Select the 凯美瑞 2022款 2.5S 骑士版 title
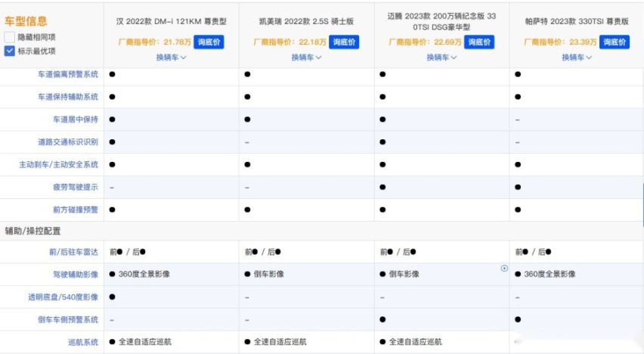This screenshot has height=354, width=644. pos(306,21)
